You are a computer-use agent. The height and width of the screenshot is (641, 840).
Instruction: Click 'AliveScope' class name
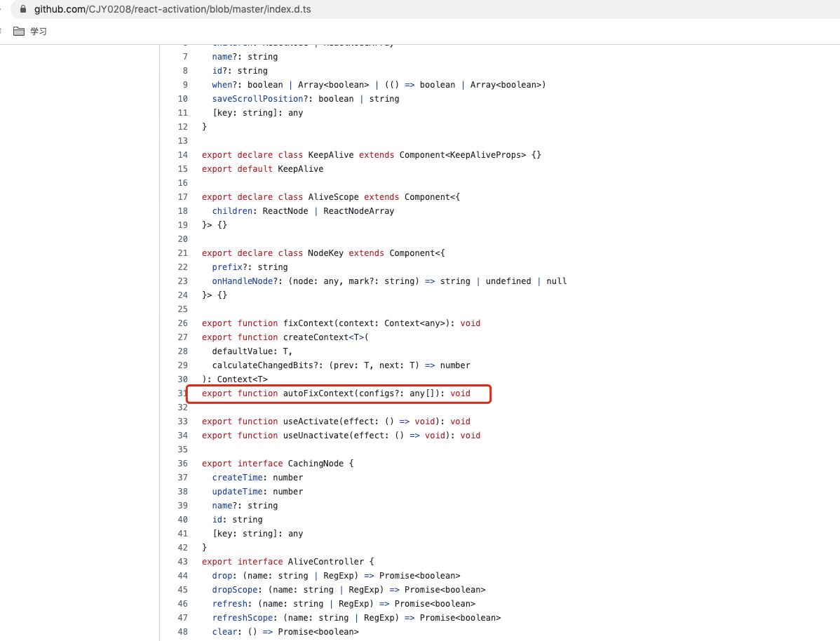tap(333, 196)
